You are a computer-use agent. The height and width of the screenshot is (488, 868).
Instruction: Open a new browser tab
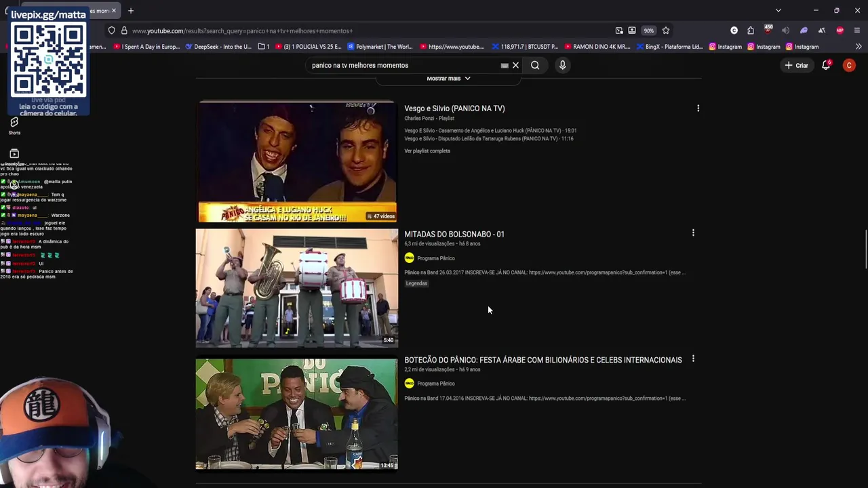131,10
